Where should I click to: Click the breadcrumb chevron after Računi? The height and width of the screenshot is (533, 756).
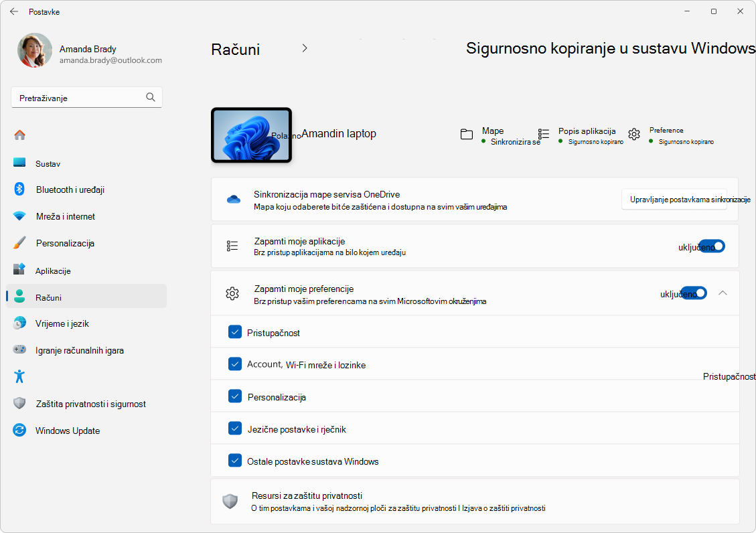tap(304, 48)
